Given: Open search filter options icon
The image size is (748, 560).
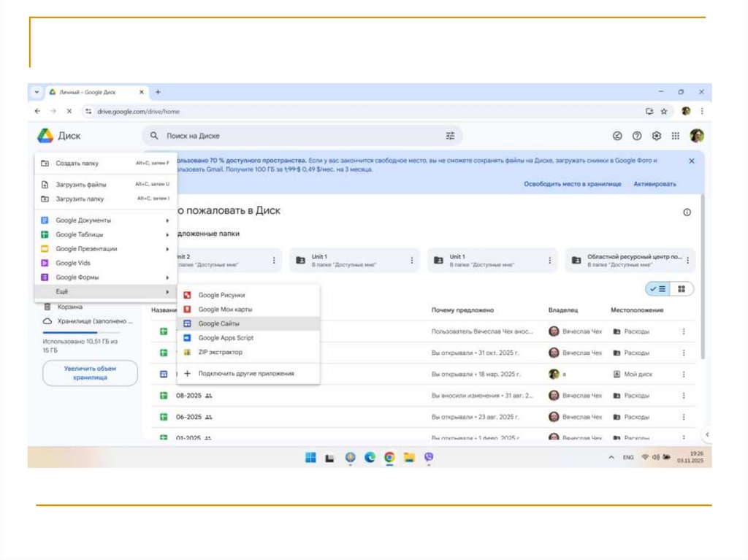Looking at the screenshot, I should tap(450, 136).
